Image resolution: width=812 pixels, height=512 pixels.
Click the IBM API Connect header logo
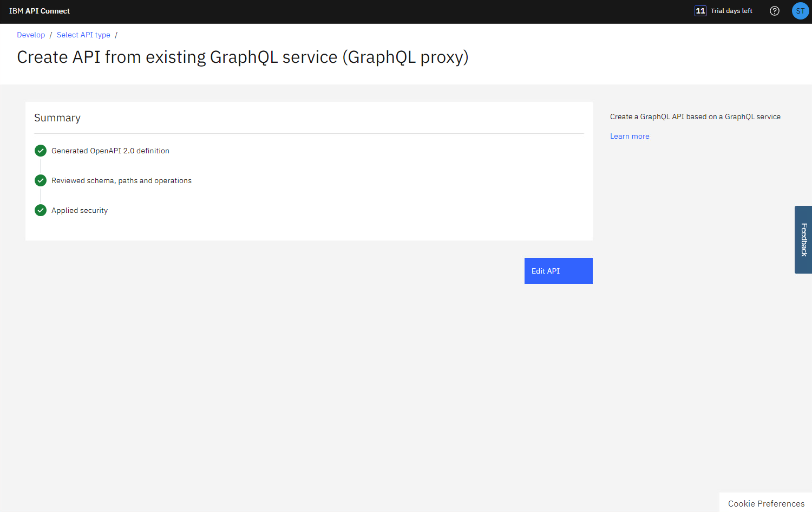click(x=40, y=11)
